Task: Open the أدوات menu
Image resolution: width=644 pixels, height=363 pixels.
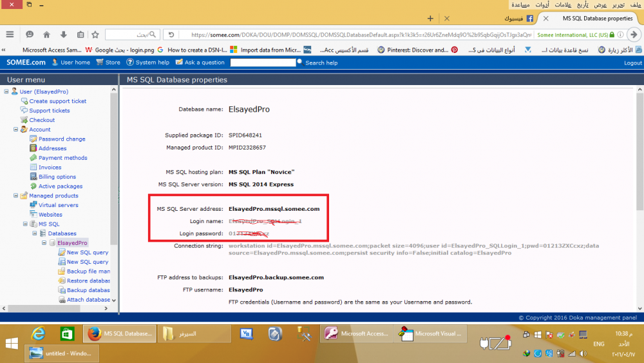Action: pos(542,5)
